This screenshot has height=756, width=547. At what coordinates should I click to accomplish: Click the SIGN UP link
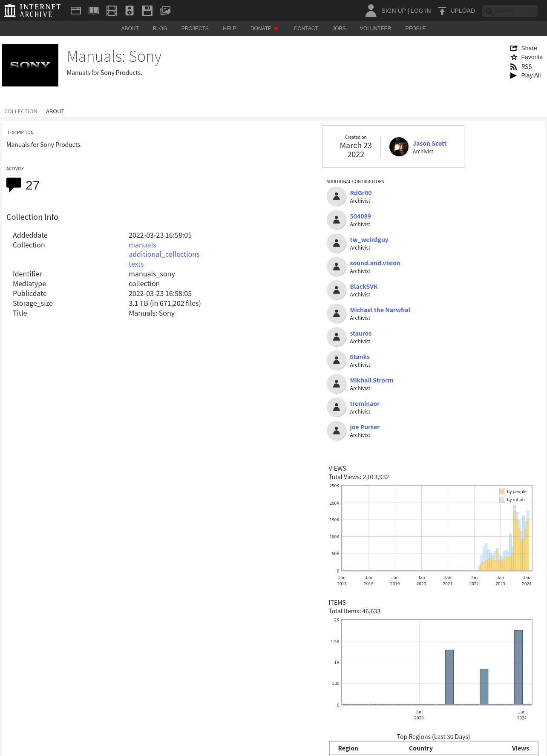coord(393,11)
